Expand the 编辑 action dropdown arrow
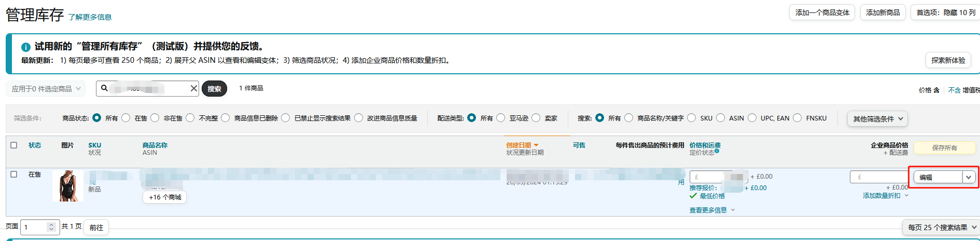This screenshot has height=241, width=980. [x=969, y=177]
